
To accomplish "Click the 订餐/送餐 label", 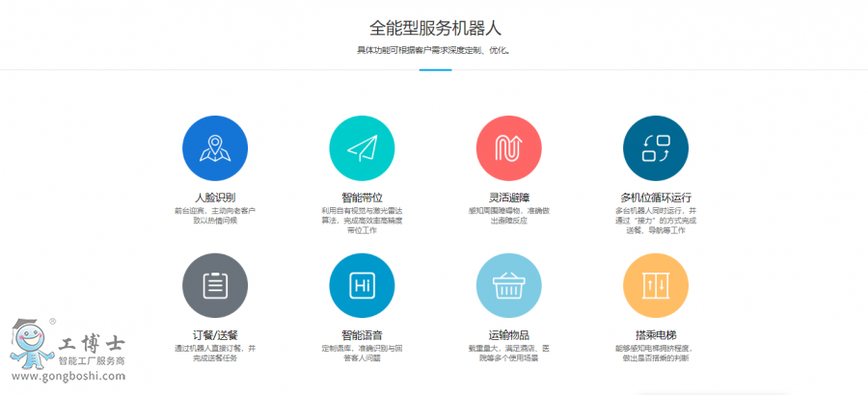I will (215, 335).
